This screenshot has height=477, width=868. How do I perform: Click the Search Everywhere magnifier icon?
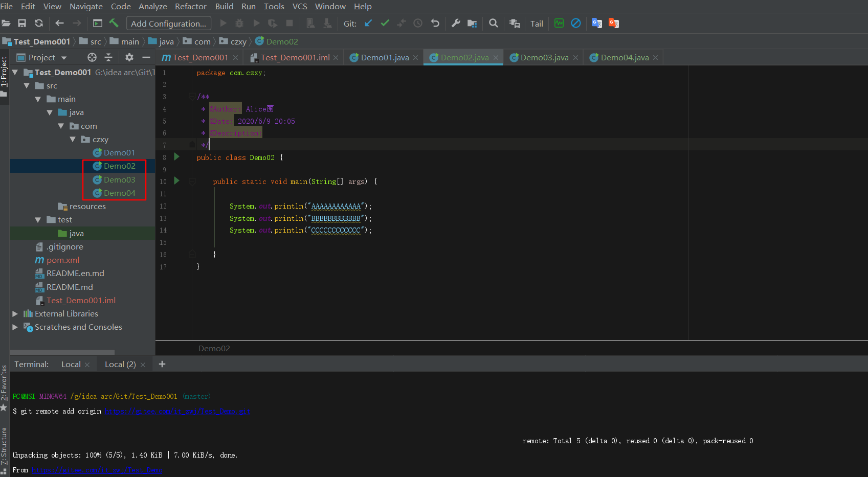(x=494, y=23)
